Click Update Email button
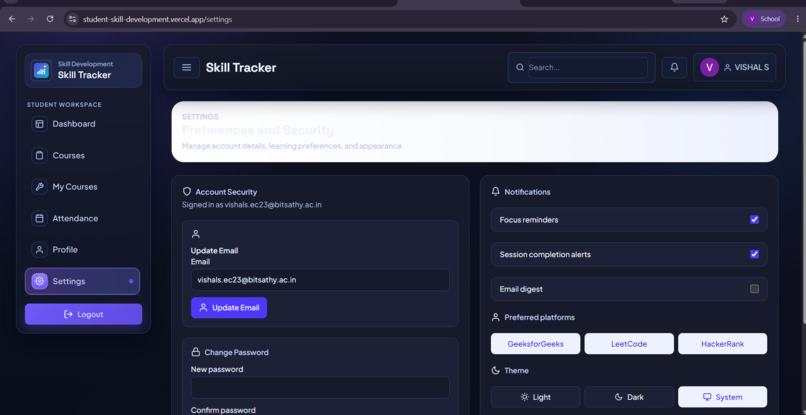Screen dimensions: 806x415 229,308
